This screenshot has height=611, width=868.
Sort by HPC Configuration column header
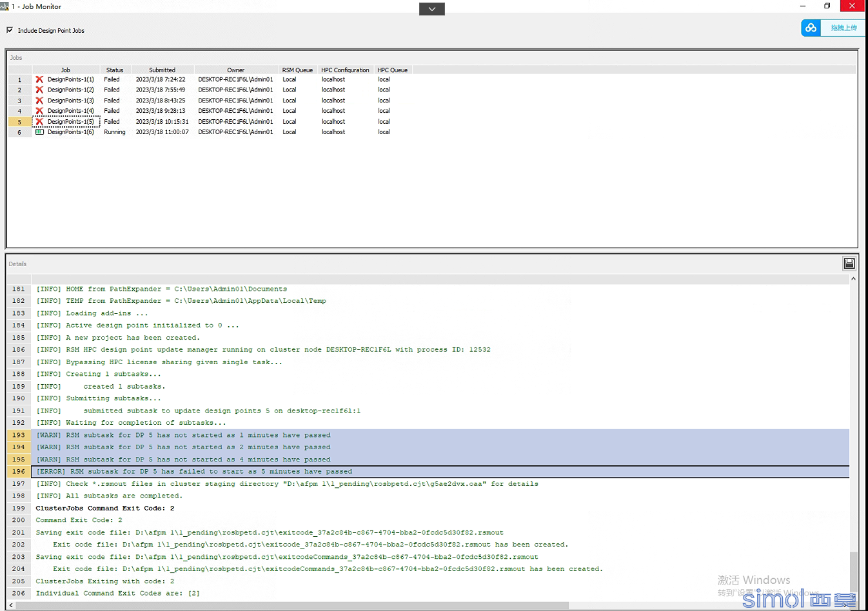345,70
